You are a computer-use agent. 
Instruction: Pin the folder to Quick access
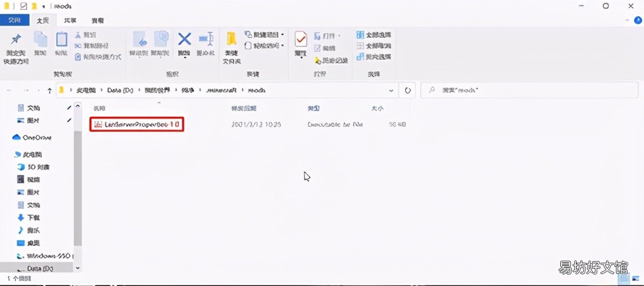(16, 48)
